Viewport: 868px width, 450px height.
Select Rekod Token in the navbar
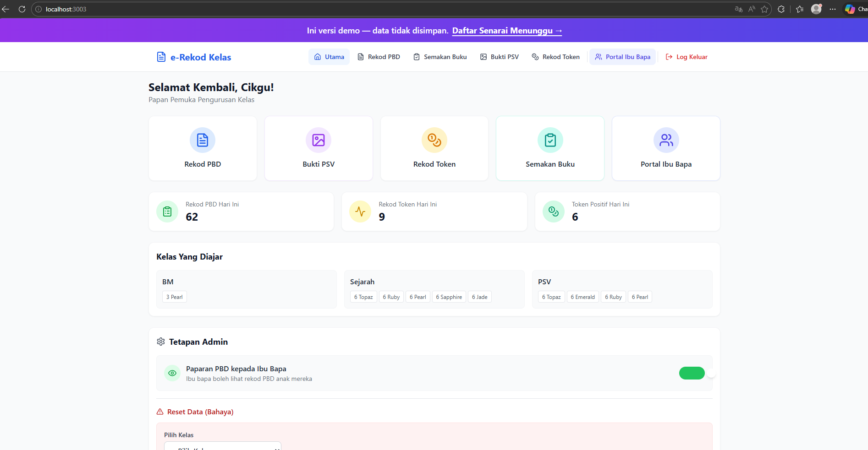pos(555,57)
